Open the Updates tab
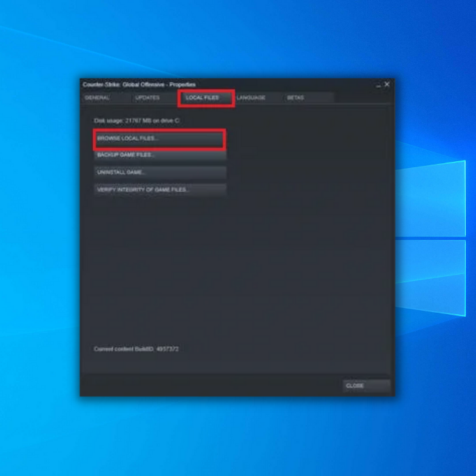This screenshot has width=476, height=476. [155, 98]
